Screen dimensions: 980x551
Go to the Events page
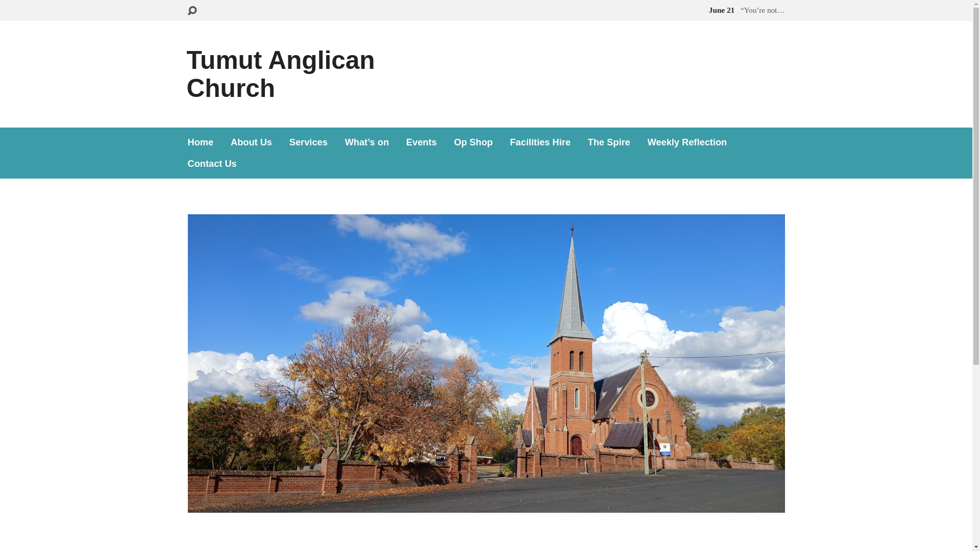point(422,142)
